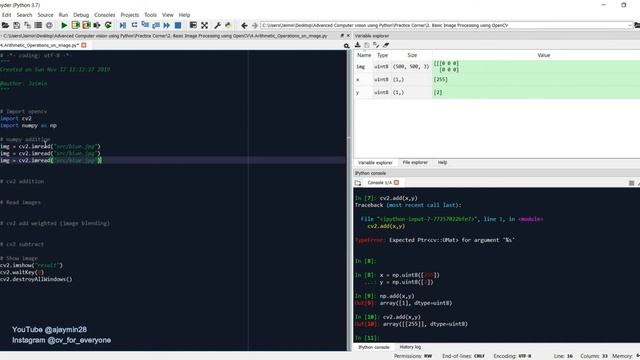Select the Console 1/A tab
This screenshot has width=640, height=360.
380,182
